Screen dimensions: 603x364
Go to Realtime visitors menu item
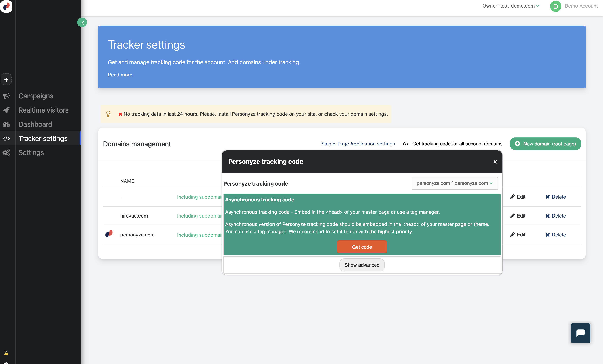tap(44, 110)
